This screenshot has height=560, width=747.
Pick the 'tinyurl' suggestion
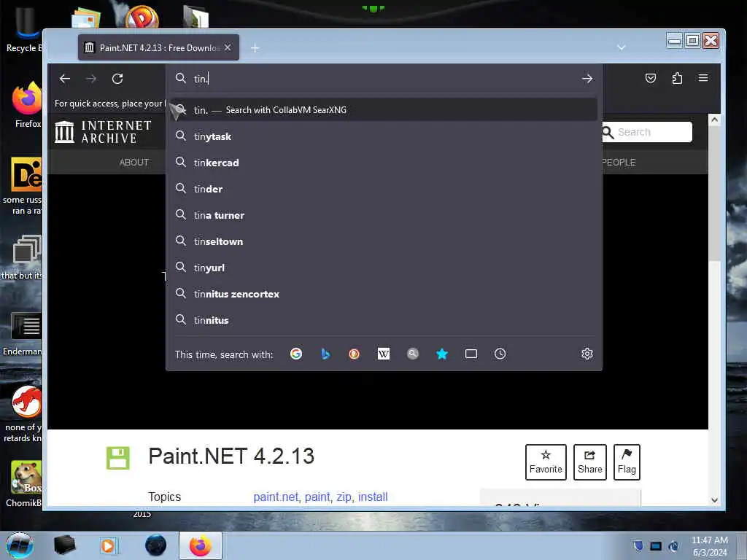click(x=384, y=268)
